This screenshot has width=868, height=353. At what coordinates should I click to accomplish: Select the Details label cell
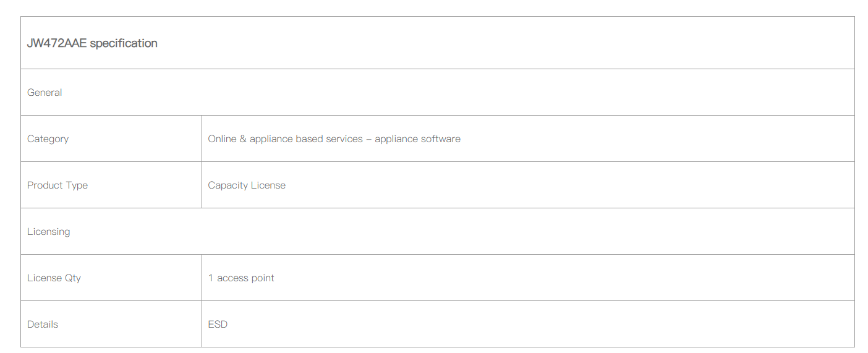111,324
